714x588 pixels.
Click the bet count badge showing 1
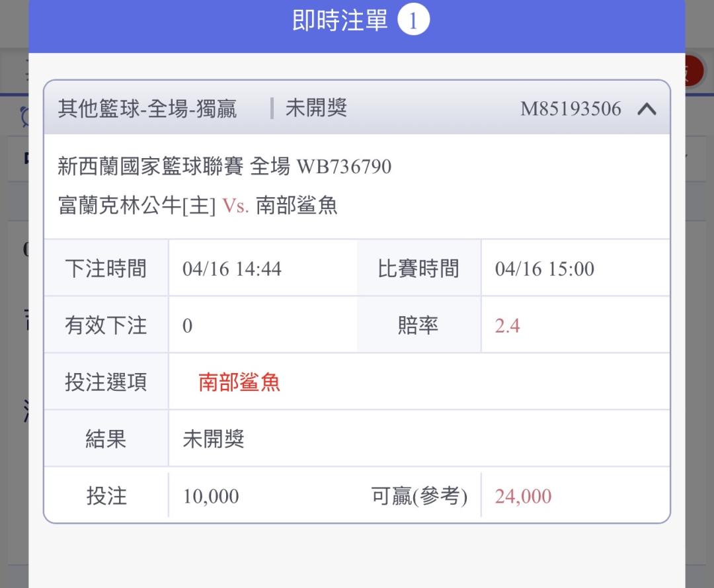pos(413,21)
